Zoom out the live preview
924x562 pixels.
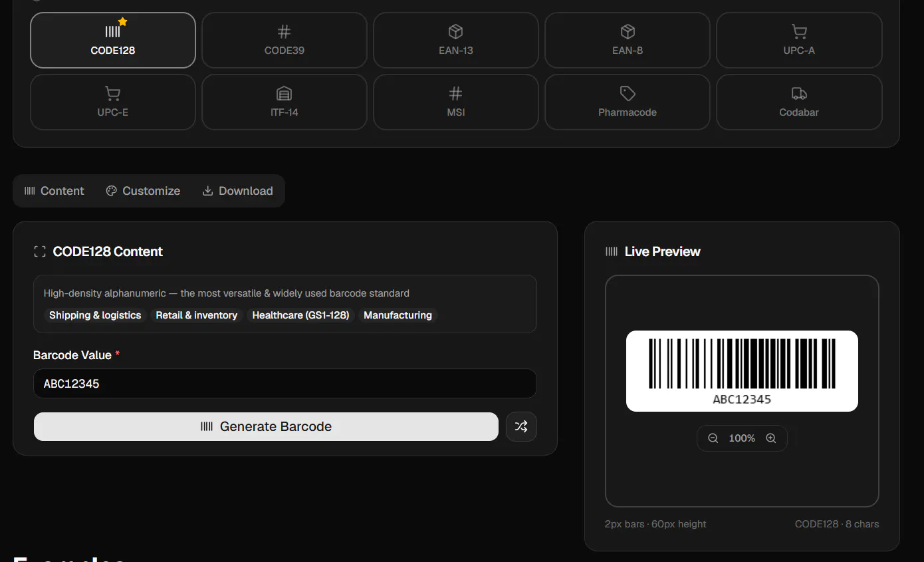(713, 438)
